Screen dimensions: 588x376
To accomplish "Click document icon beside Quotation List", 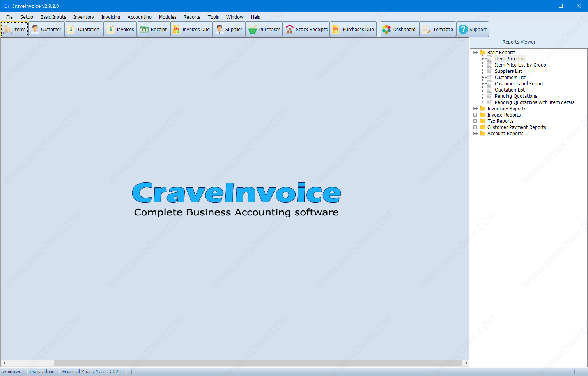I will click(489, 90).
